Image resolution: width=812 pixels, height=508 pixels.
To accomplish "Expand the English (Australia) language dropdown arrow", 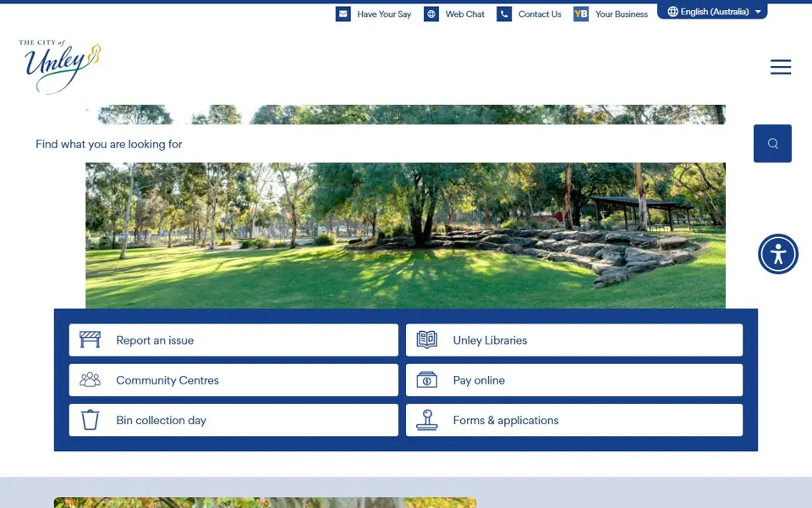I will 758,11.
